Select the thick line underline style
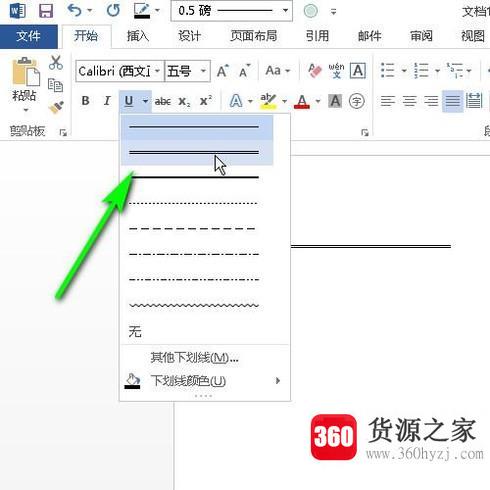This screenshot has height=490, width=490. (197, 177)
